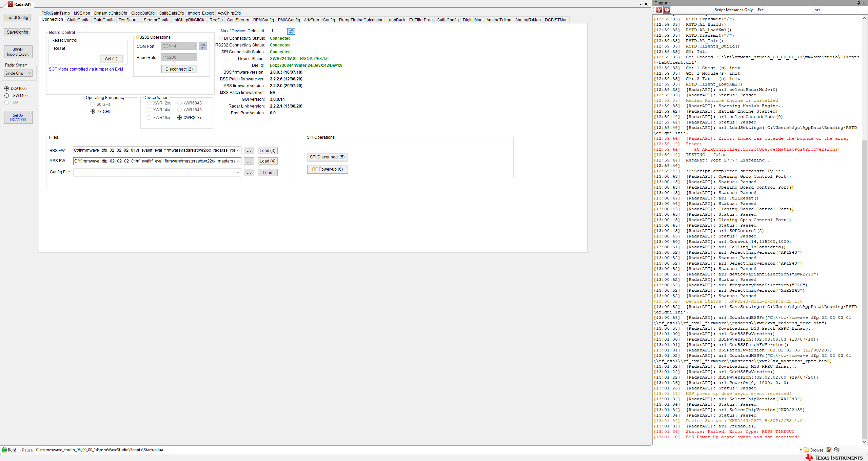
Task: Browse for MSS FW file with ... button
Action: click(249, 161)
